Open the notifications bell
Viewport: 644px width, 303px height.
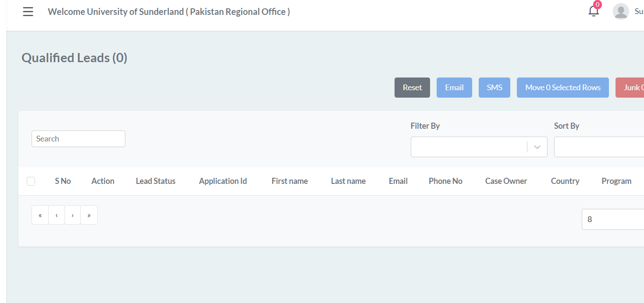tap(594, 11)
